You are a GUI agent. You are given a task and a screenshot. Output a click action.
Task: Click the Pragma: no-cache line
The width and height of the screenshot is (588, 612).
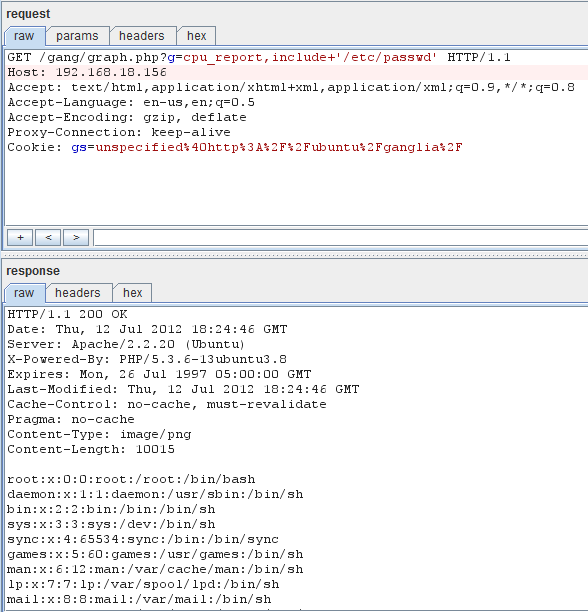71,420
